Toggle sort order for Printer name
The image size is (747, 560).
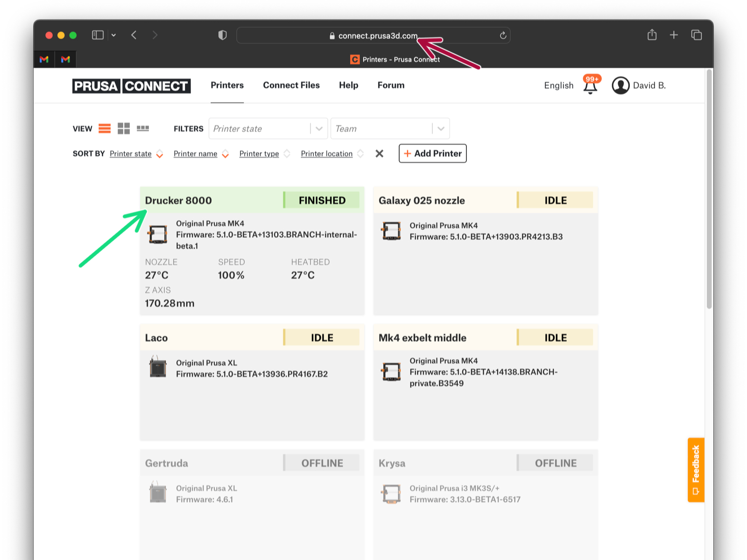pyautogui.click(x=226, y=154)
